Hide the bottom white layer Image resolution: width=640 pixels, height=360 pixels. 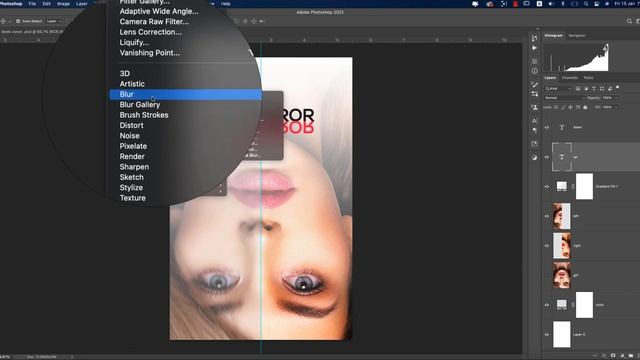(x=547, y=334)
